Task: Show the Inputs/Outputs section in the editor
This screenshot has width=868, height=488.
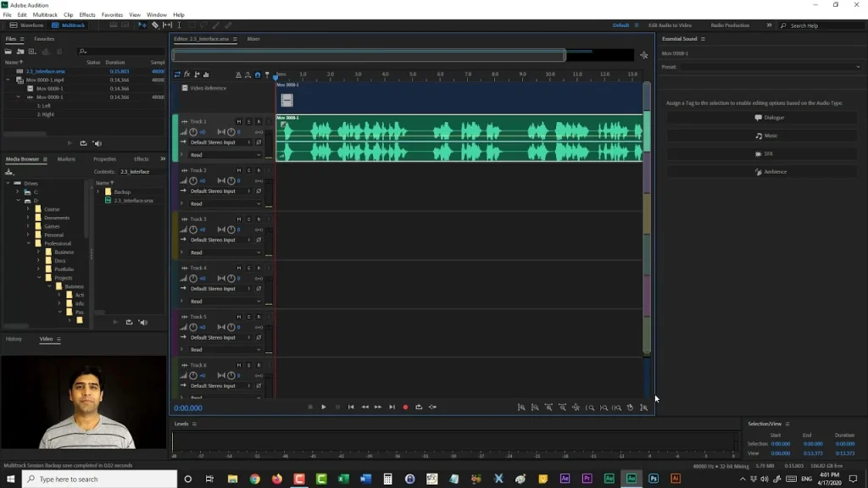Action: click(177, 75)
